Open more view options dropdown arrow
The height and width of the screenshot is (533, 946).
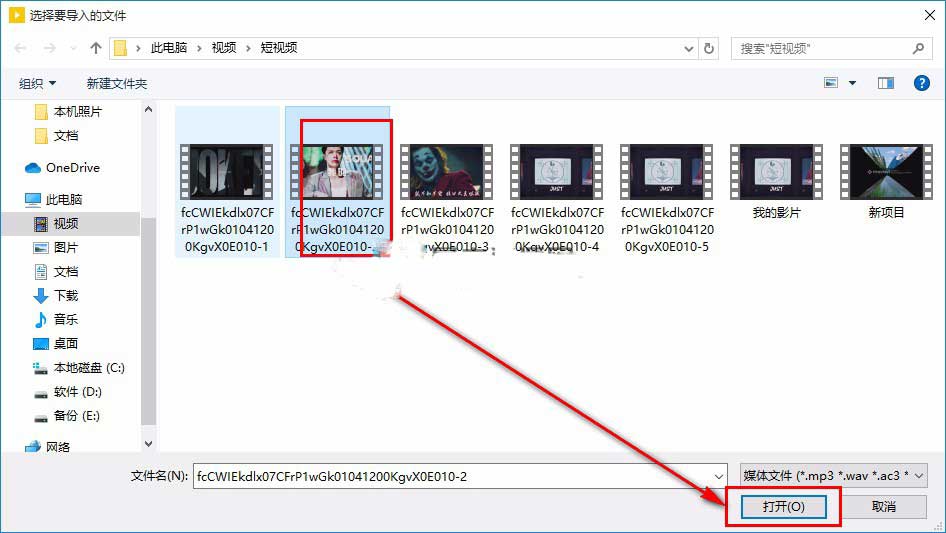(852, 83)
